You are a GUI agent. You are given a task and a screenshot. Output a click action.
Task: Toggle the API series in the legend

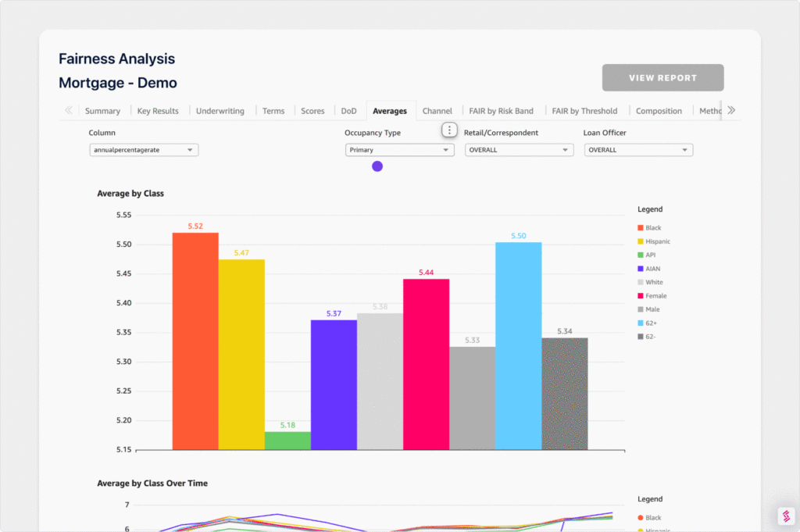point(651,255)
